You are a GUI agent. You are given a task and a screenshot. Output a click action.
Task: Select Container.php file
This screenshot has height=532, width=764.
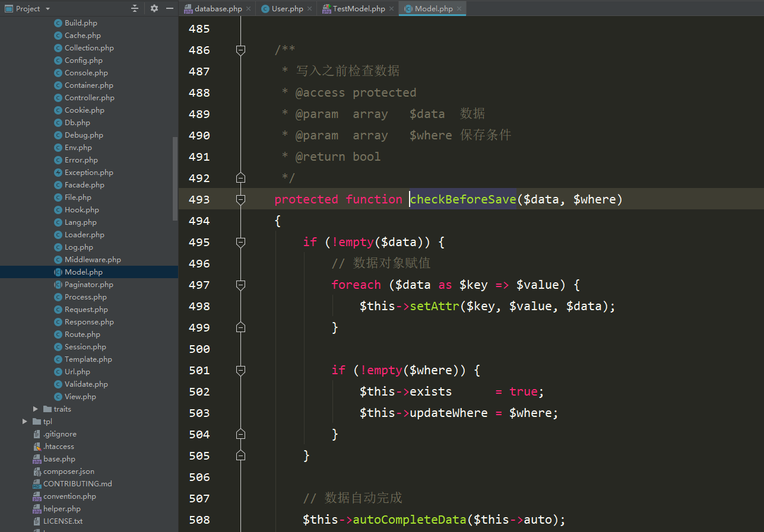click(89, 85)
